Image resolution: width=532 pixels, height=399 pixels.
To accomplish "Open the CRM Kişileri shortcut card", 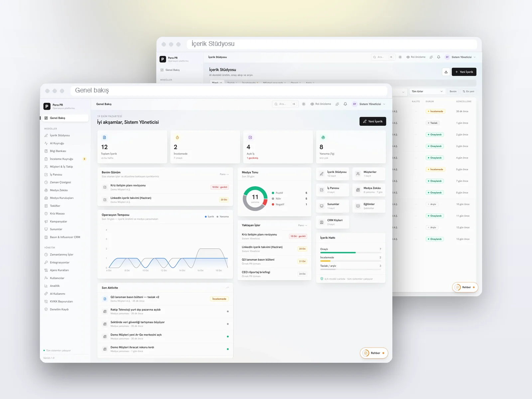I will 332,222.
